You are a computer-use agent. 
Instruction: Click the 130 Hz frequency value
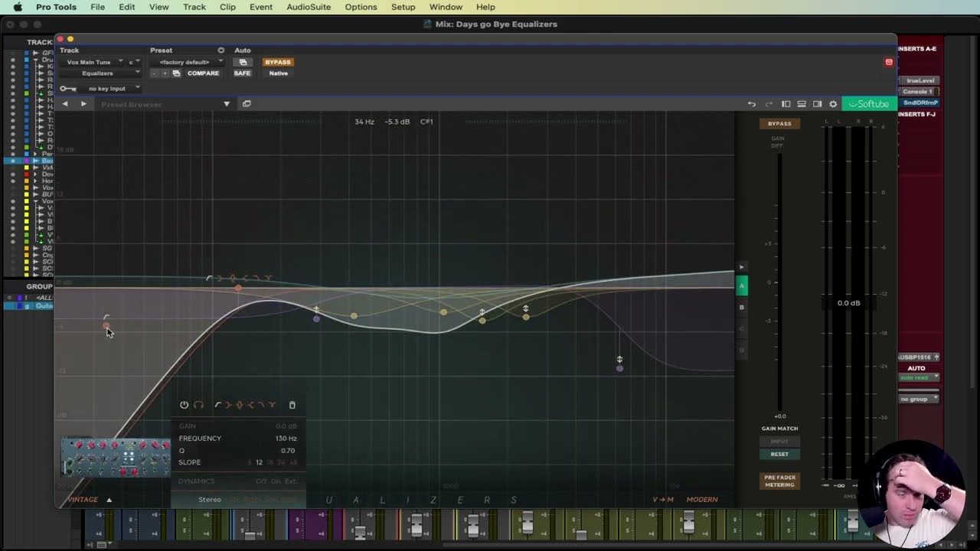pos(286,439)
